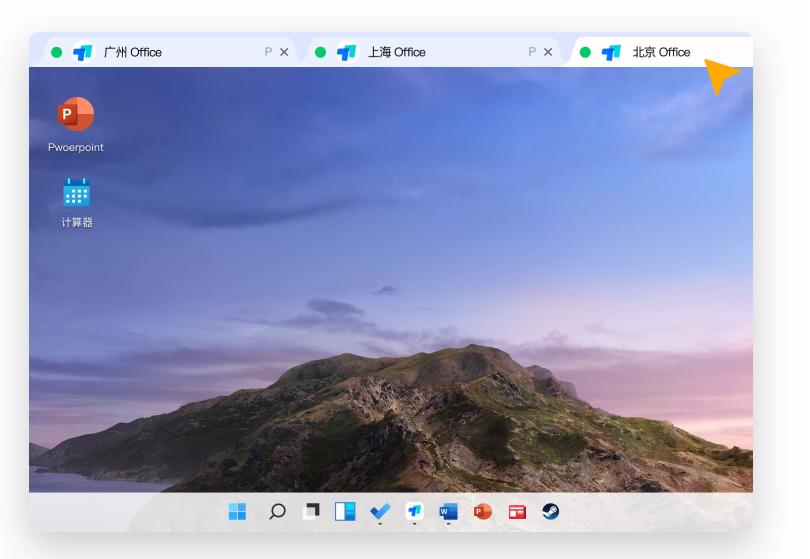Open Task View in the taskbar
Screen dimensions: 810x559
click(x=311, y=512)
